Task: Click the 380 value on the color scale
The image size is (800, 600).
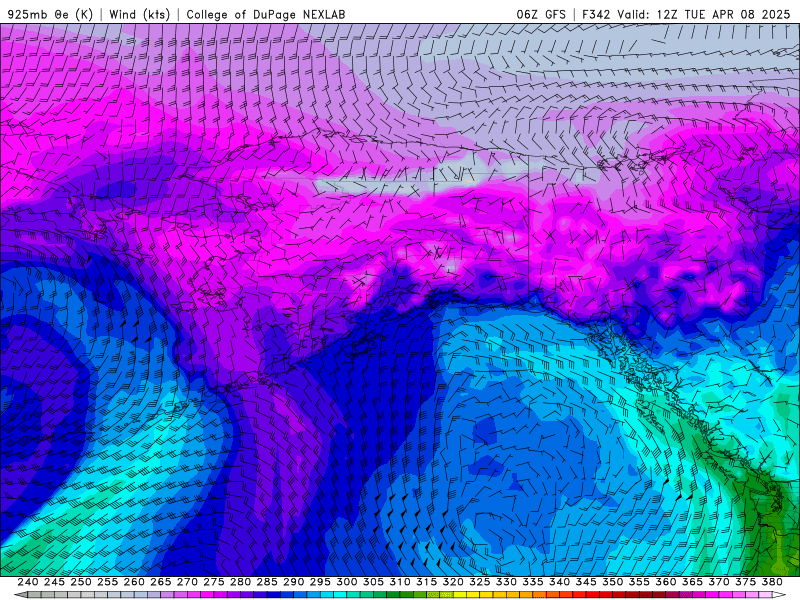Action: coord(772,582)
